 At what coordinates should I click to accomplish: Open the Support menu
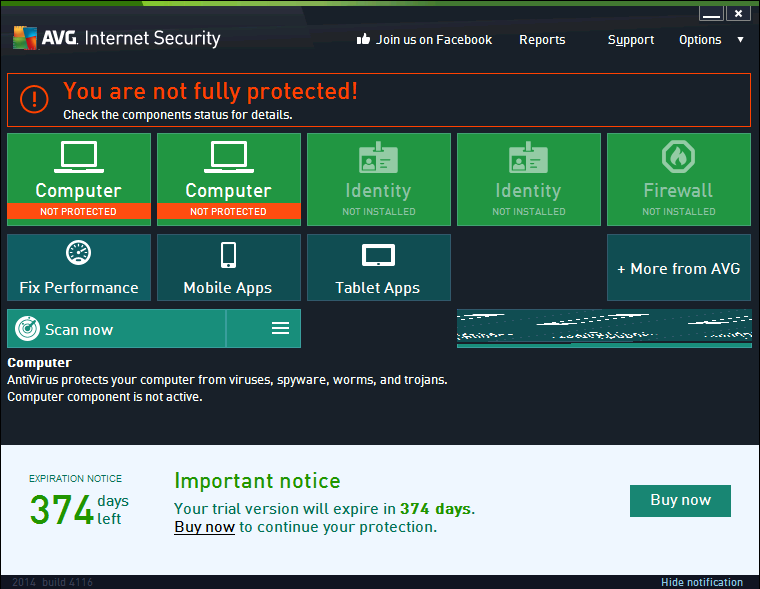pos(631,40)
